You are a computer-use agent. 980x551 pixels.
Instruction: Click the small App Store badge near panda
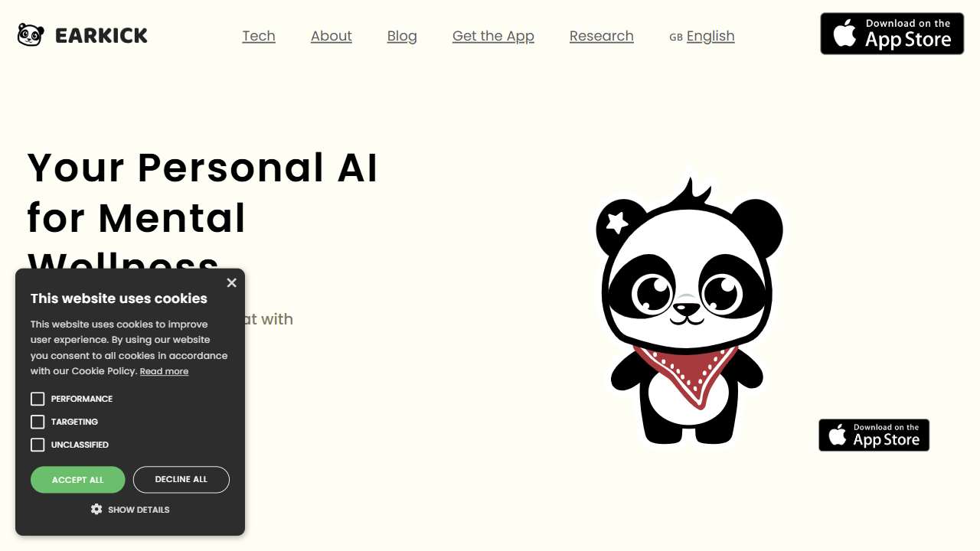click(874, 435)
